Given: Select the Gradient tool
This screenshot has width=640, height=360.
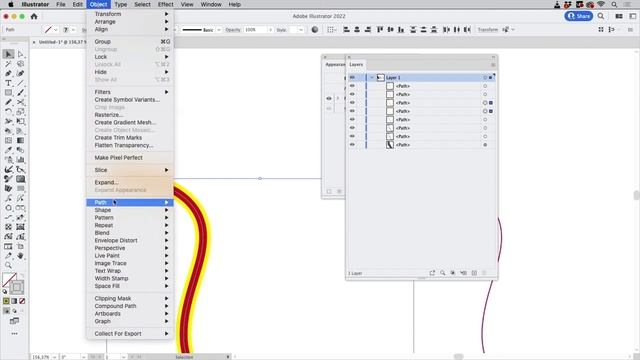Looking at the screenshot, I should click(20, 140).
